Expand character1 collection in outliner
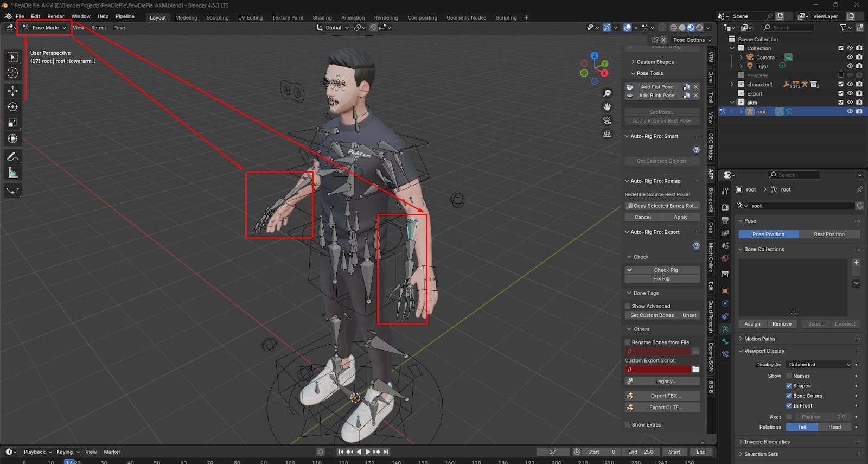 [732, 85]
